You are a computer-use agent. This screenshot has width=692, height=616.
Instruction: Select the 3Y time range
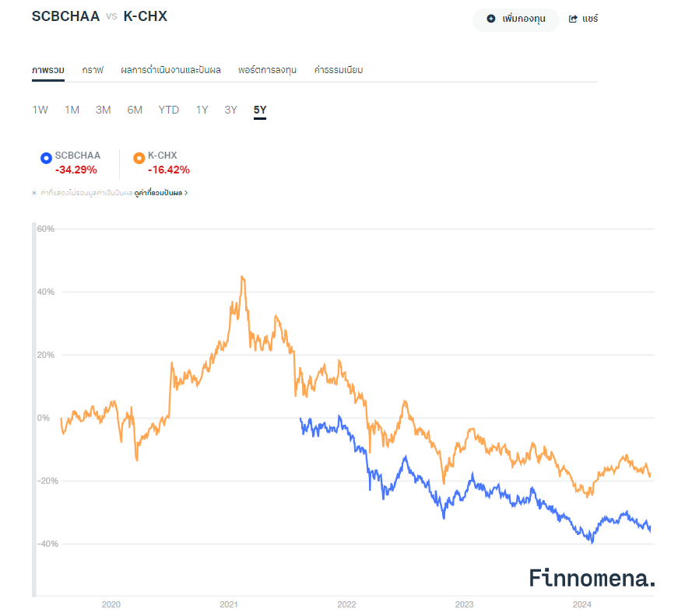point(230,110)
